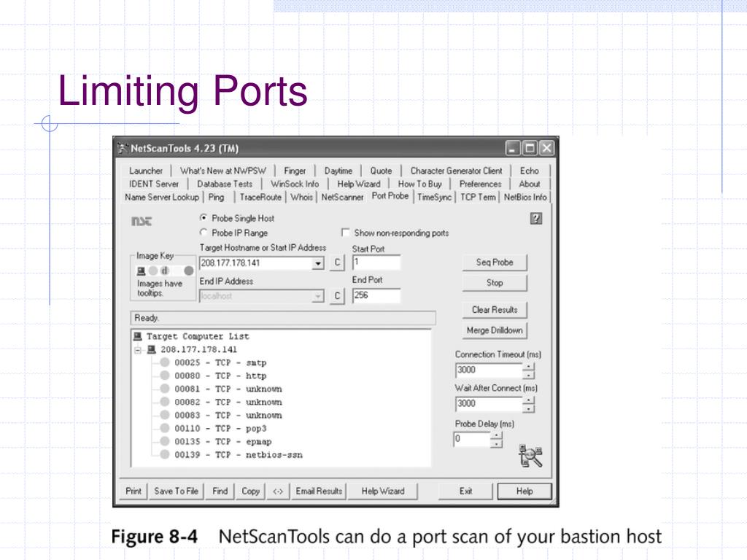Viewport: 747px width, 560px height.
Task: Close the NetScanTools window
Action: coord(547,149)
